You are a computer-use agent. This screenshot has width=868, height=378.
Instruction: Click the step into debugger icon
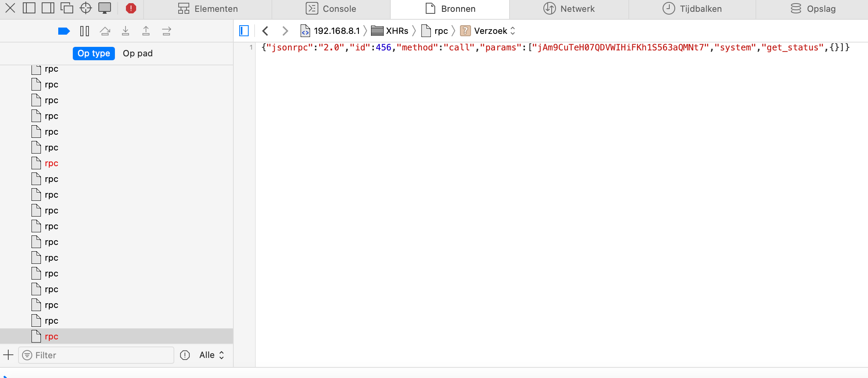pyautogui.click(x=126, y=31)
